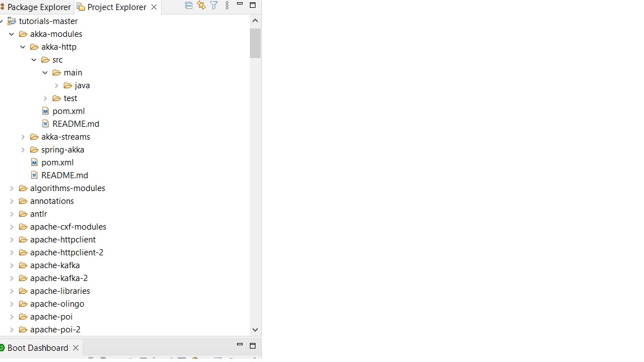Click the apache-libraries folder icon

23,291
